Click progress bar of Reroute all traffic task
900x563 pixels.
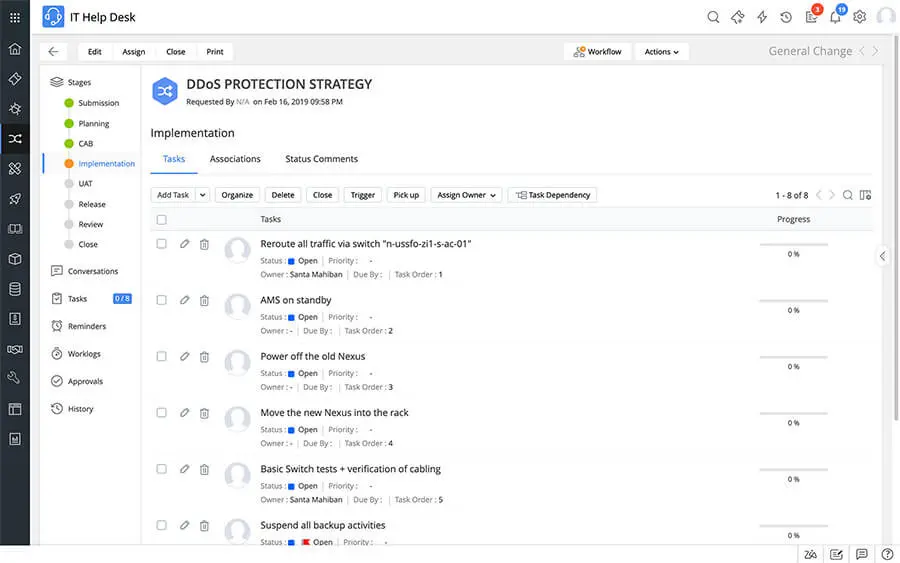[793, 244]
